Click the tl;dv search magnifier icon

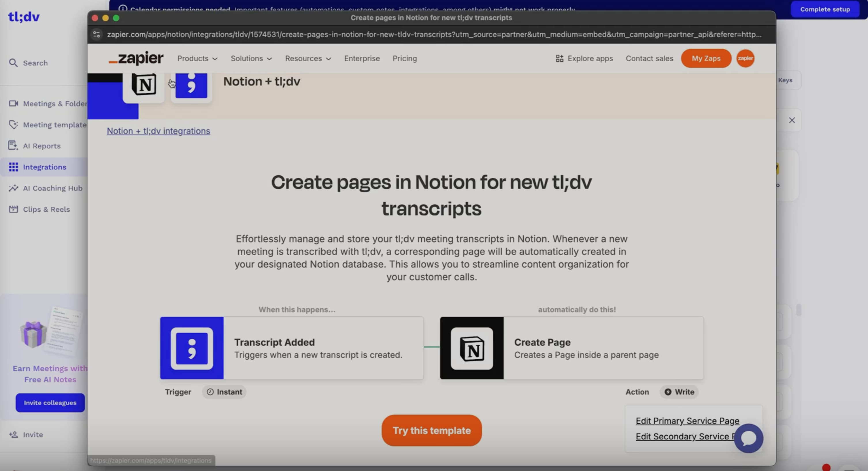pos(13,63)
